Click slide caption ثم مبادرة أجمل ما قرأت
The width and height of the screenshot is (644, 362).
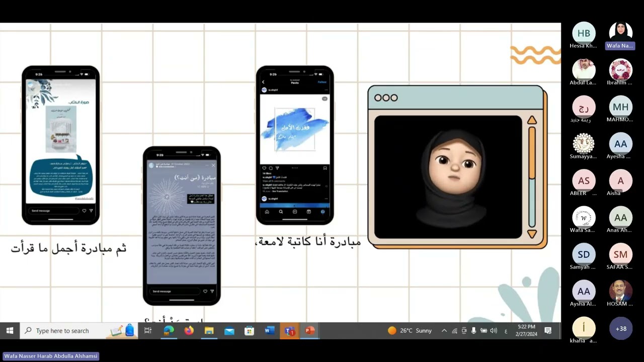pyautogui.click(x=68, y=248)
